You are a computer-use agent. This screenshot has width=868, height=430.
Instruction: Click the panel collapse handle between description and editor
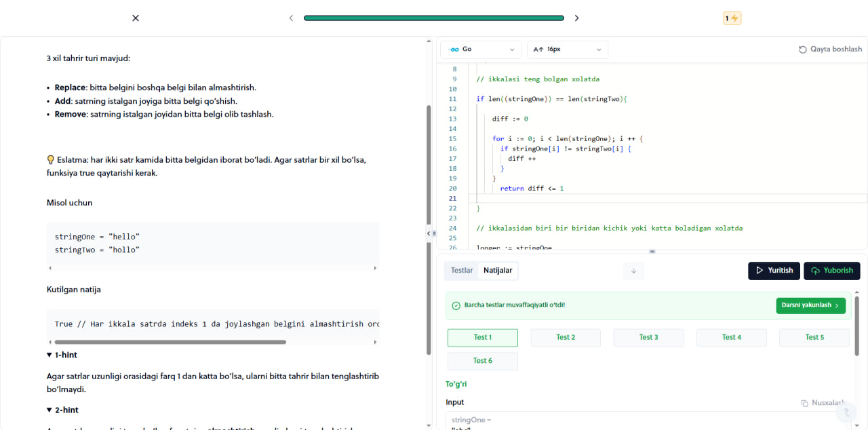431,233
